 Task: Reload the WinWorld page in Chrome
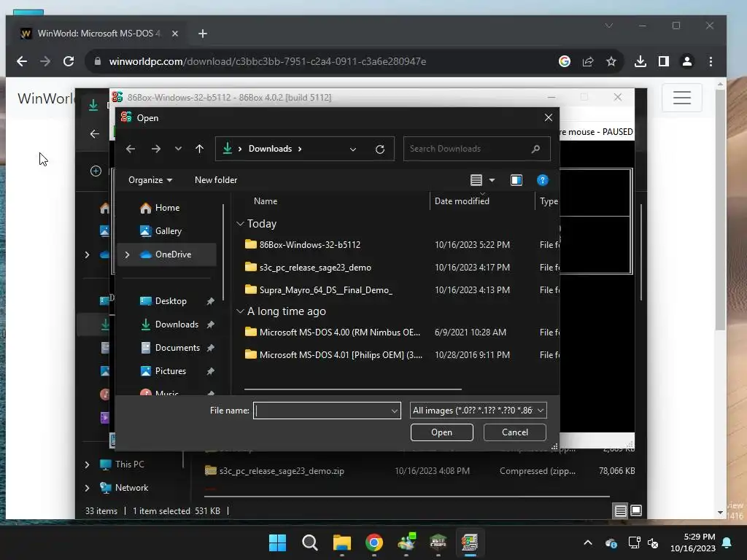(69, 61)
